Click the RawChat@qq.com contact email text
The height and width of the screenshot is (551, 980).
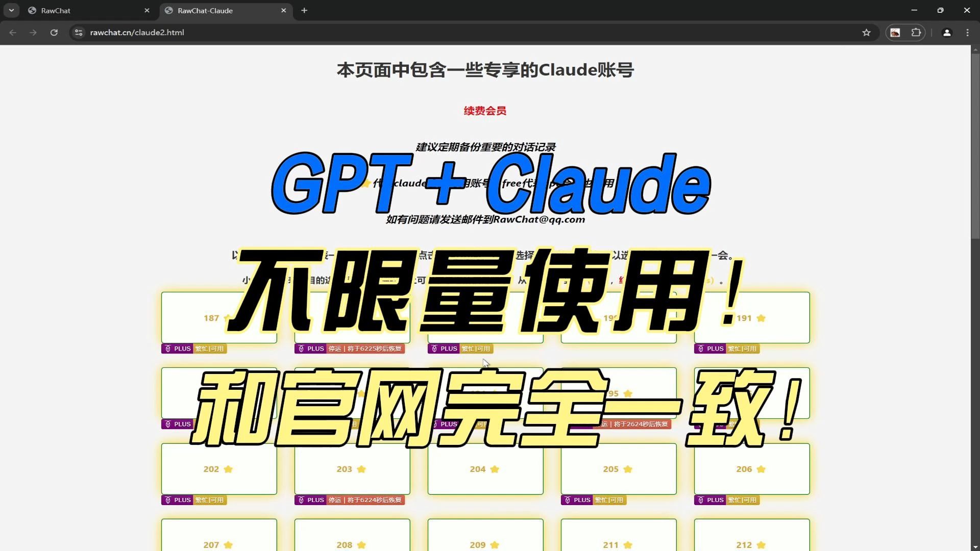539,219
